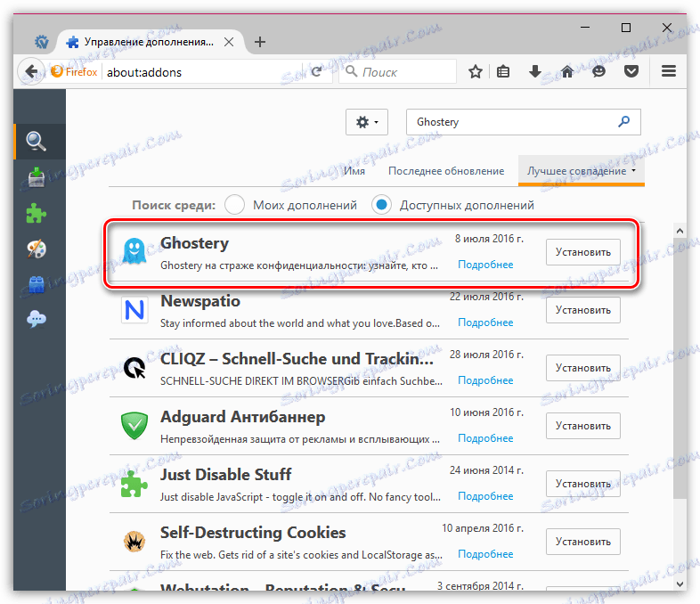This screenshot has width=700, height=604.
Task: Open 'Подробнее' link for Just Disable Stuff
Action: pyautogui.click(x=485, y=496)
